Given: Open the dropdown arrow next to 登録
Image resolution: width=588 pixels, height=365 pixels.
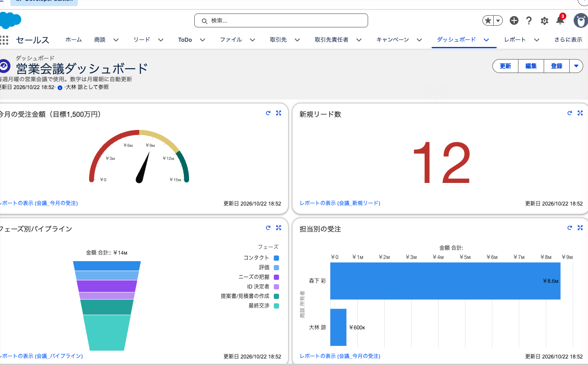Looking at the screenshot, I should [576, 66].
